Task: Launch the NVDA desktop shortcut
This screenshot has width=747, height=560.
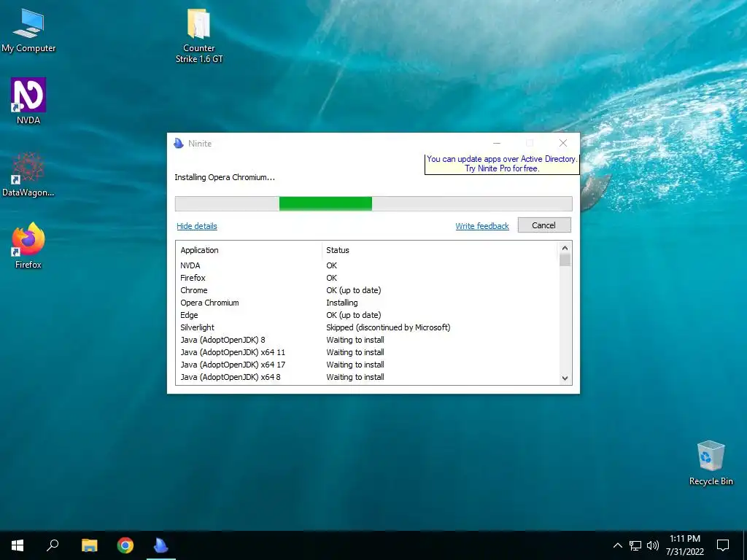Action: 28,101
